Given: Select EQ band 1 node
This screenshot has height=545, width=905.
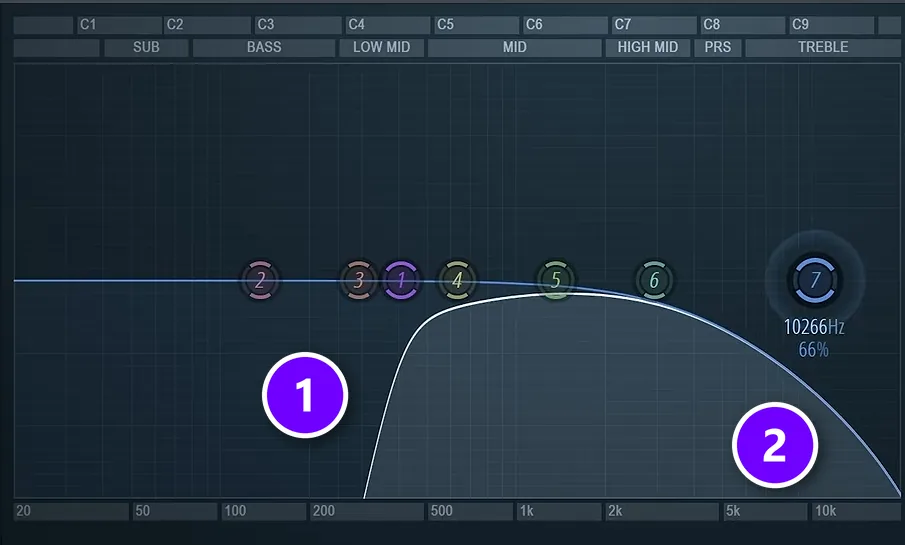Looking at the screenshot, I should [401, 280].
